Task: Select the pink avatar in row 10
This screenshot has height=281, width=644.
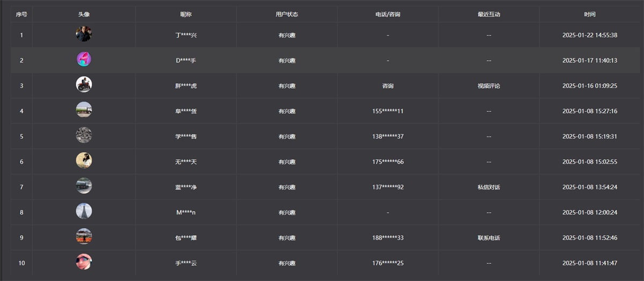Action: 84,262
